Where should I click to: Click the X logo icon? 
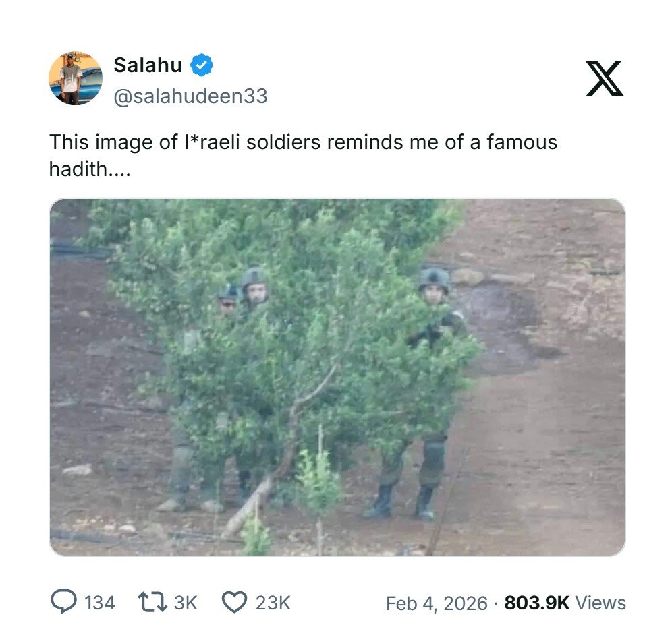605,79
